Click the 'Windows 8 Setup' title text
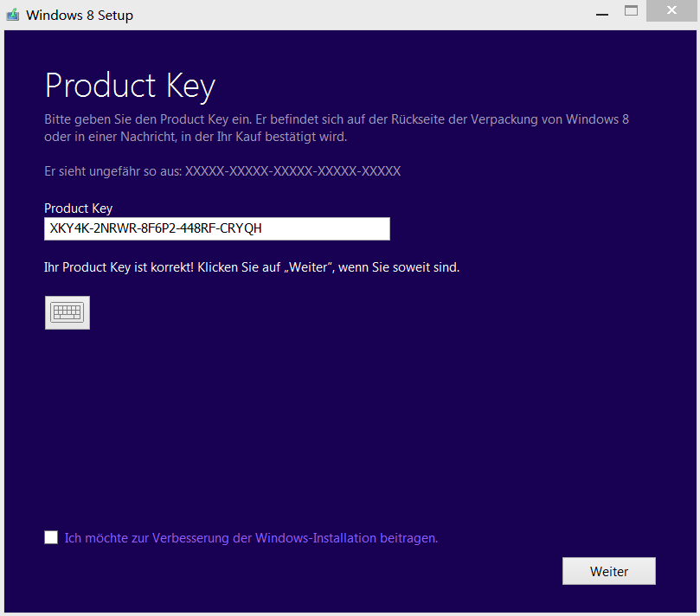700x616 pixels. tap(80, 16)
